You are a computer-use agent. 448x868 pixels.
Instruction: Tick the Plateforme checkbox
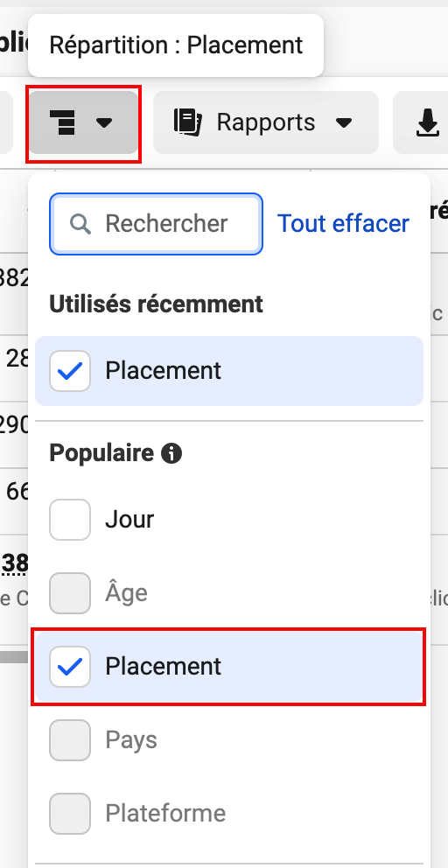pyautogui.click(x=70, y=814)
